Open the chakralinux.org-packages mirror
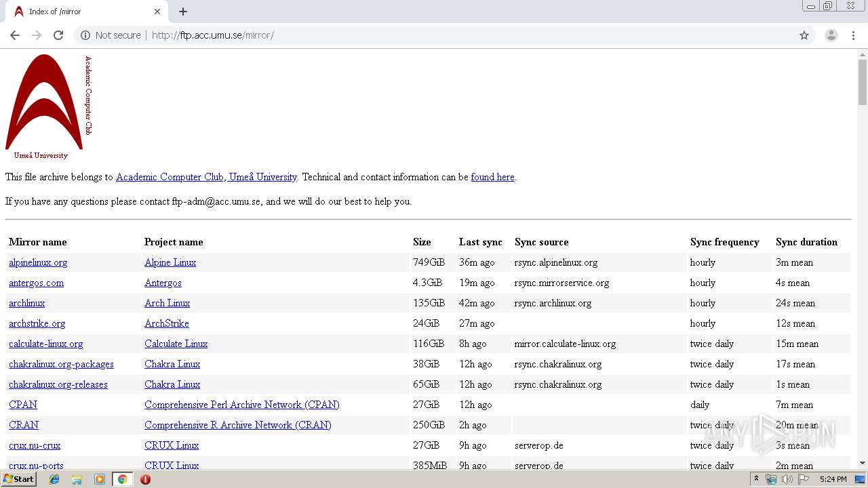 [61, 364]
